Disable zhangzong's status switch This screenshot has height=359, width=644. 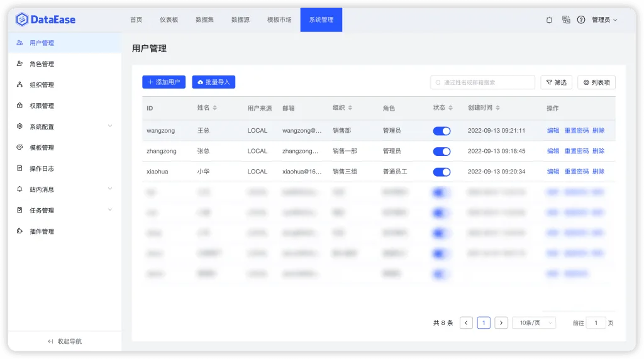point(441,152)
